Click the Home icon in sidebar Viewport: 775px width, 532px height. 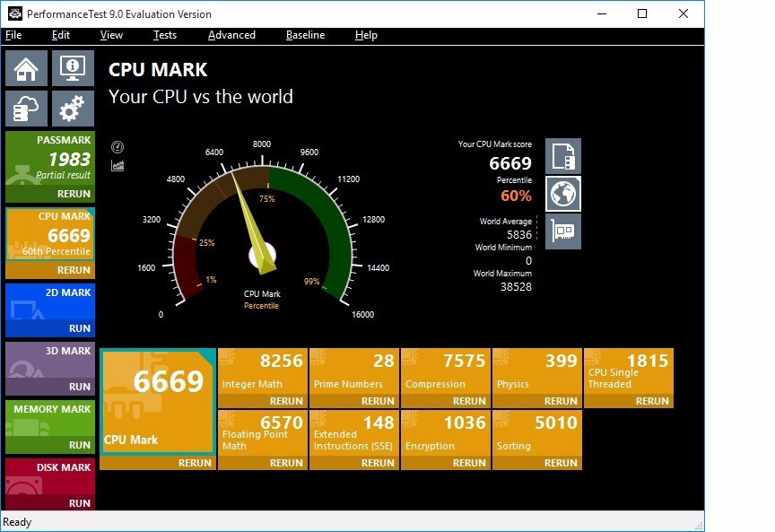tap(27, 68)
